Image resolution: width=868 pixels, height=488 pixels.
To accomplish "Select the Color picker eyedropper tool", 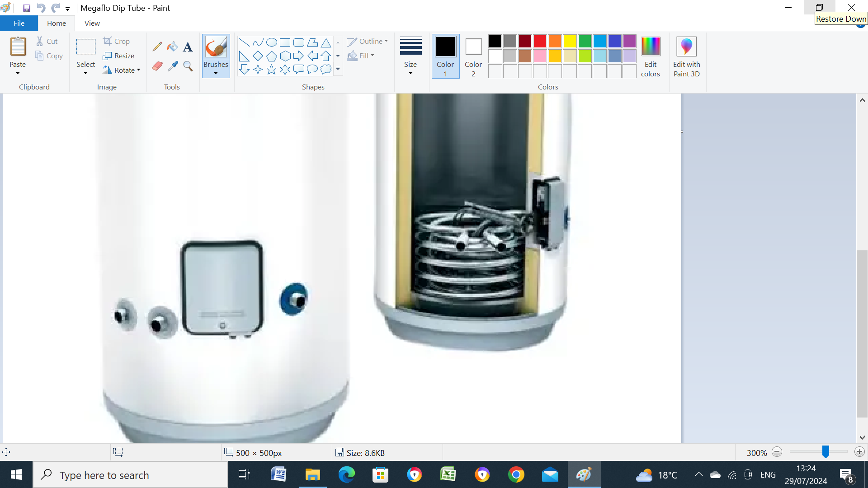I will 172,66.
